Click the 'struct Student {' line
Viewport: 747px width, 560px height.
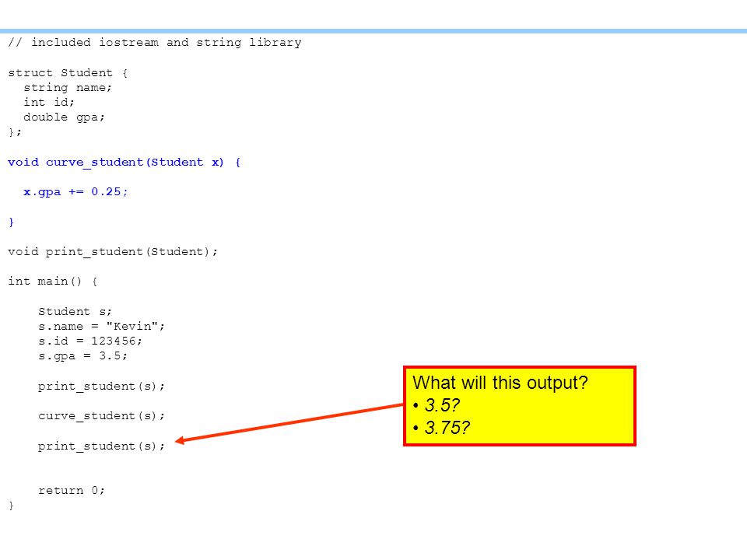click(x=68, y=73)
